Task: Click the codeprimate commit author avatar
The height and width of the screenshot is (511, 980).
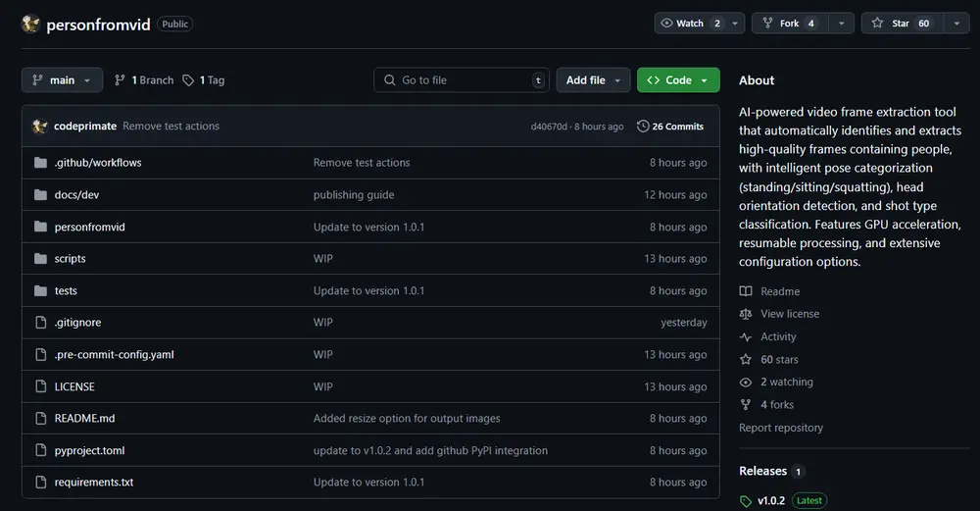Action: tap(40, 127)
